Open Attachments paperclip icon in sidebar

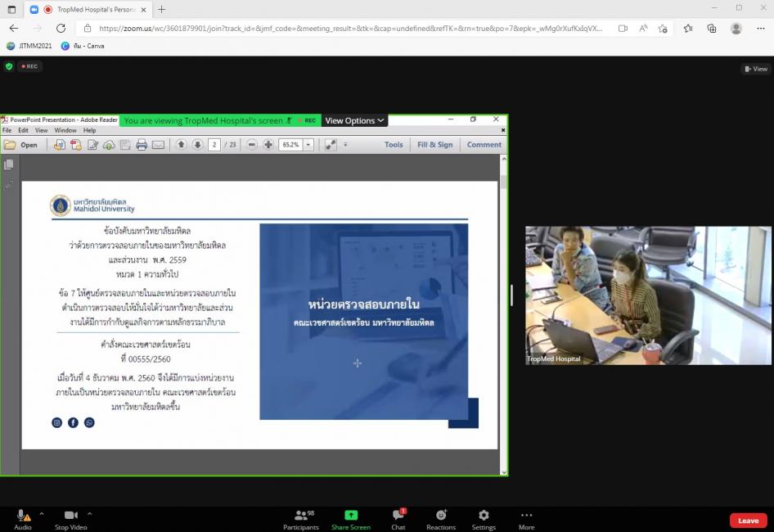[9, 185]
